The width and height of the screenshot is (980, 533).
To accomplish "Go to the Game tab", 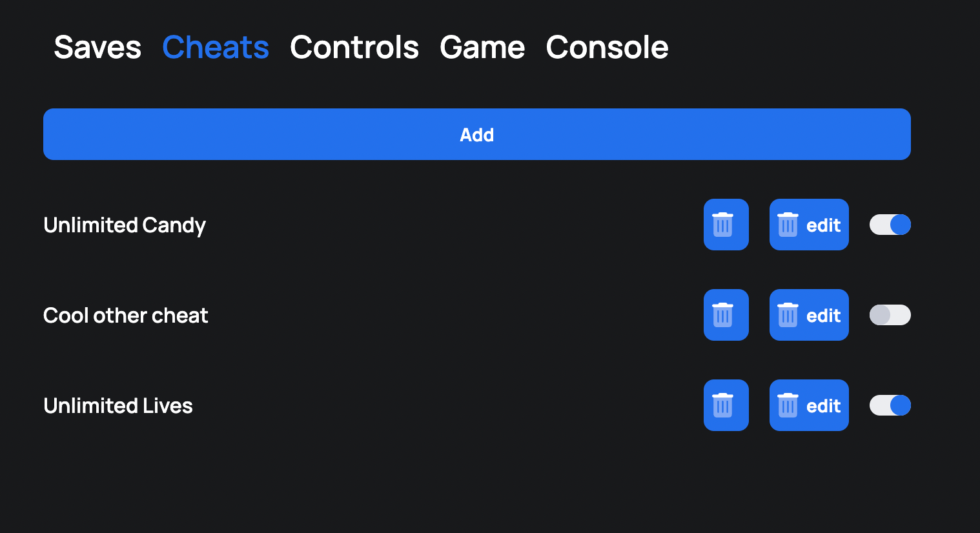I will click(482, 47).
